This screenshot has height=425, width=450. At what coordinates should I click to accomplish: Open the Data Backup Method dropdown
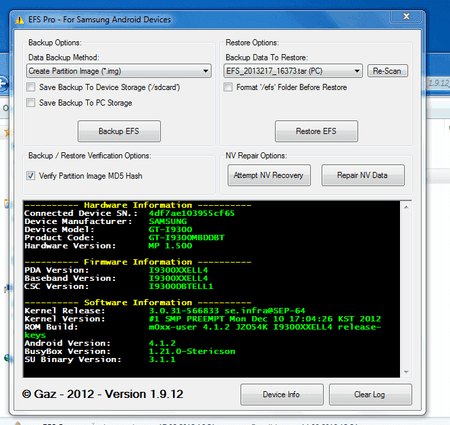tap(205, 71)
